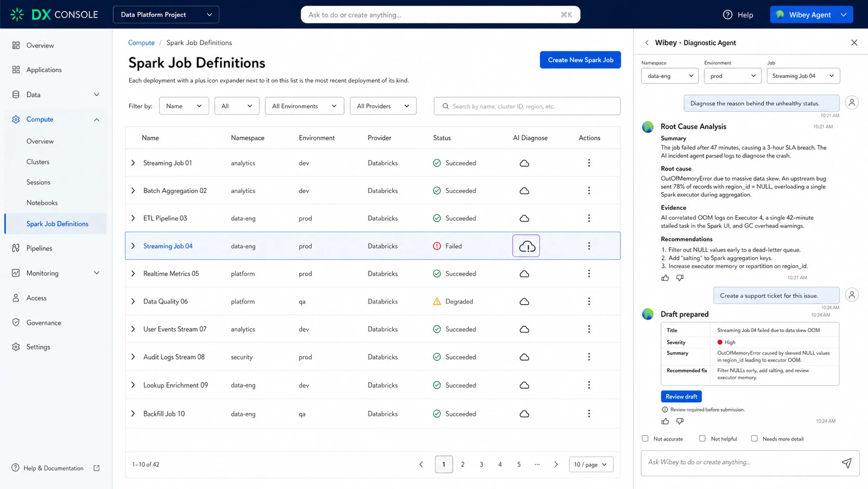This screenshot has height=489, width=868.
Task: Click AI Diagnose cloud icon for Data Quality 06
Action: pos(524,301)
